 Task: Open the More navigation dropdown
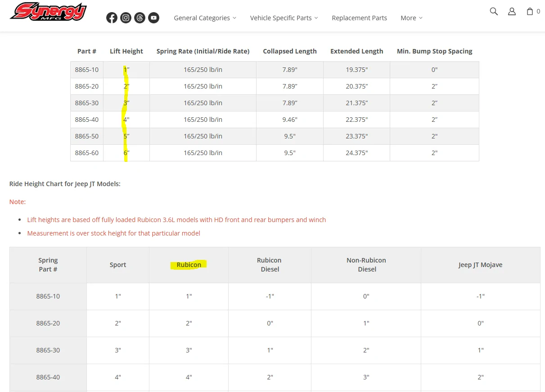pyautogui.click(x=411, y=18)
